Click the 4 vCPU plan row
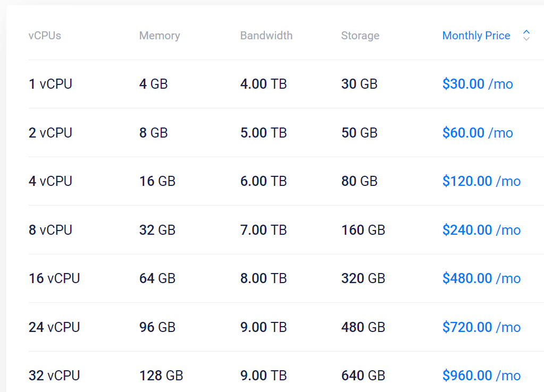This screenshot has height=392, width=544. pyautogui.click(x=51, y=181)
